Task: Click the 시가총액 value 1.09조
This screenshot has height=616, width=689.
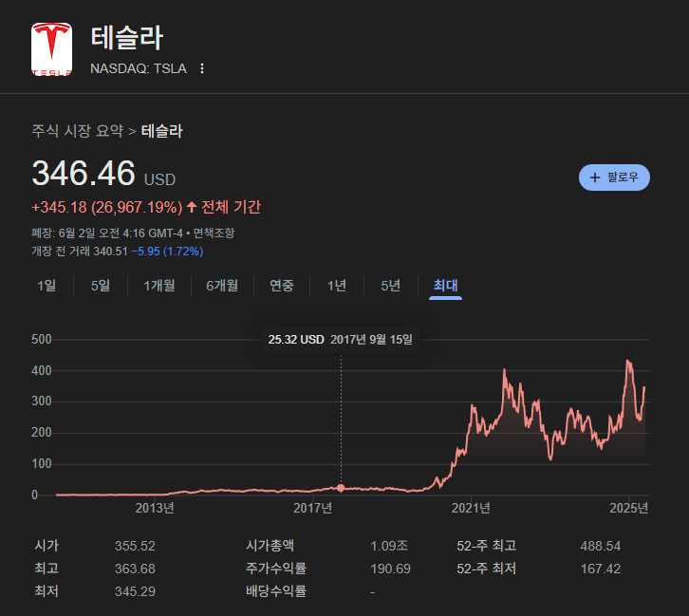Action: [x=389, y=546]
